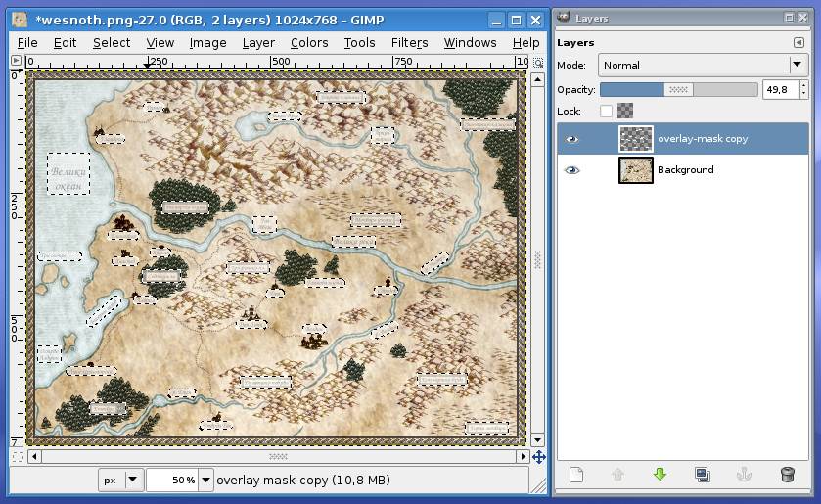Open the Select menu
The image size is (821, 504).
(x=112, y=42)
